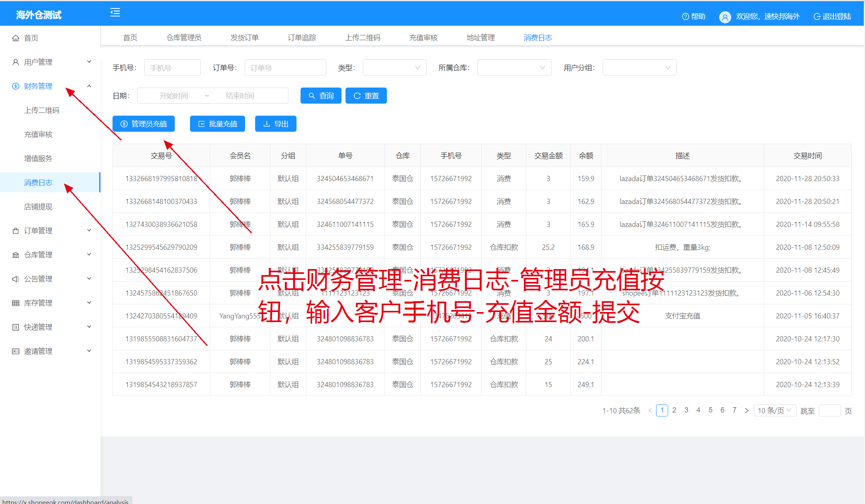This screenshot has width=865, height=504.
Task: Click the 跳至 page jump input
Action: click(x=830, y=410)
